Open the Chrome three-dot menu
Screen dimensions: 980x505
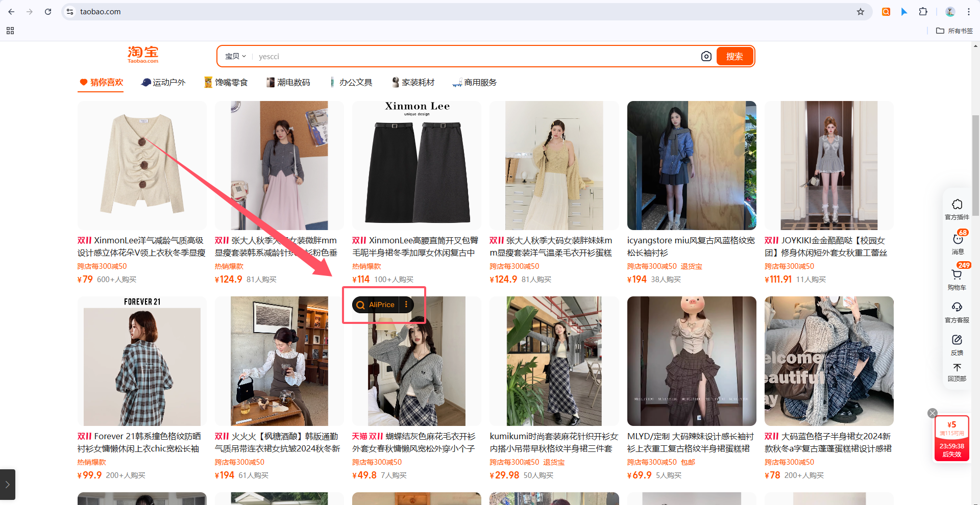tap(968, 11)
